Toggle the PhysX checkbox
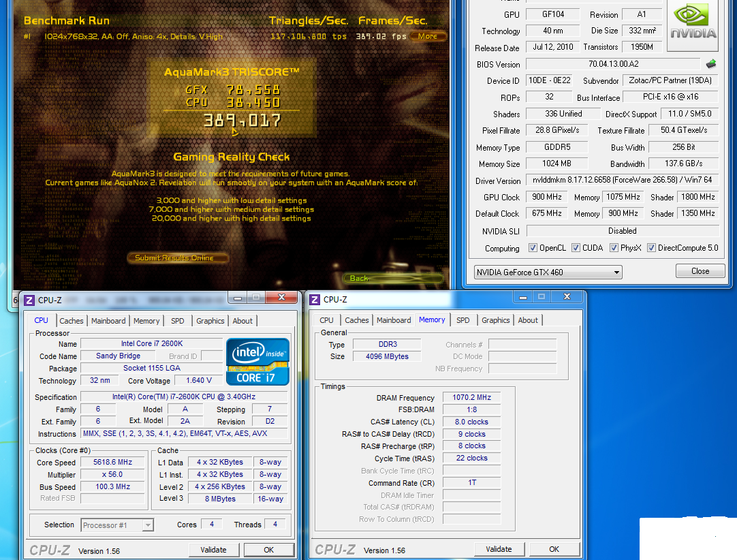This screenshot has height=560, width=737. 614,248
